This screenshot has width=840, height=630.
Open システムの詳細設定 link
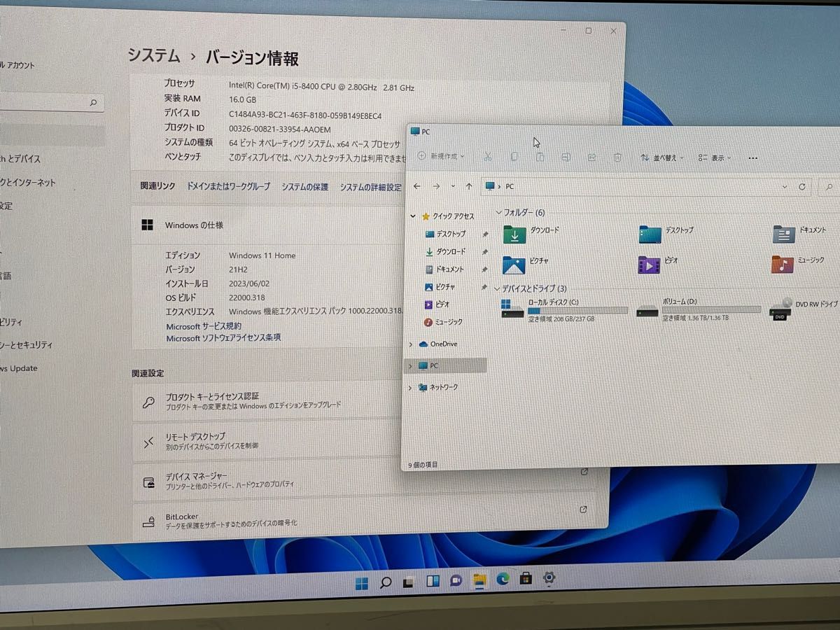coord(371,188)
